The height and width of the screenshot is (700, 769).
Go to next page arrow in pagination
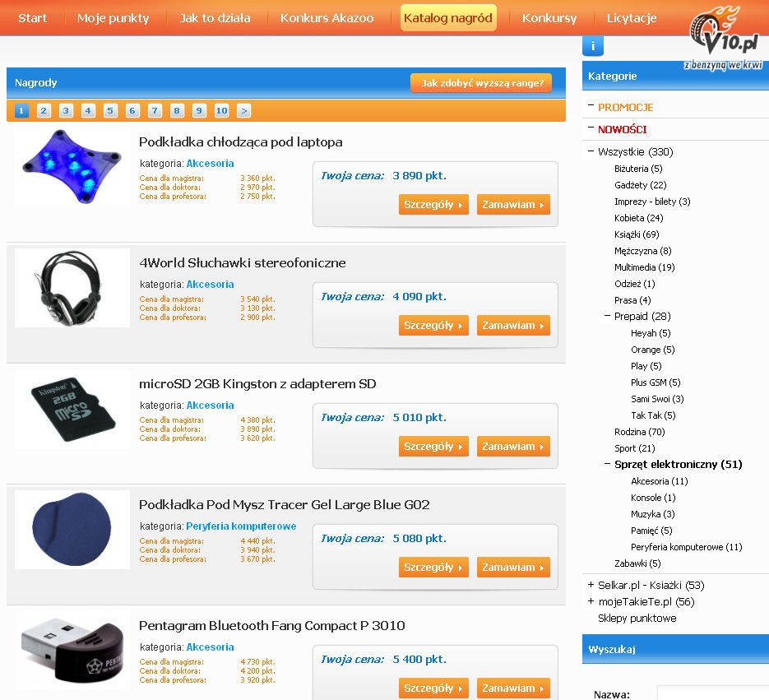243,111
